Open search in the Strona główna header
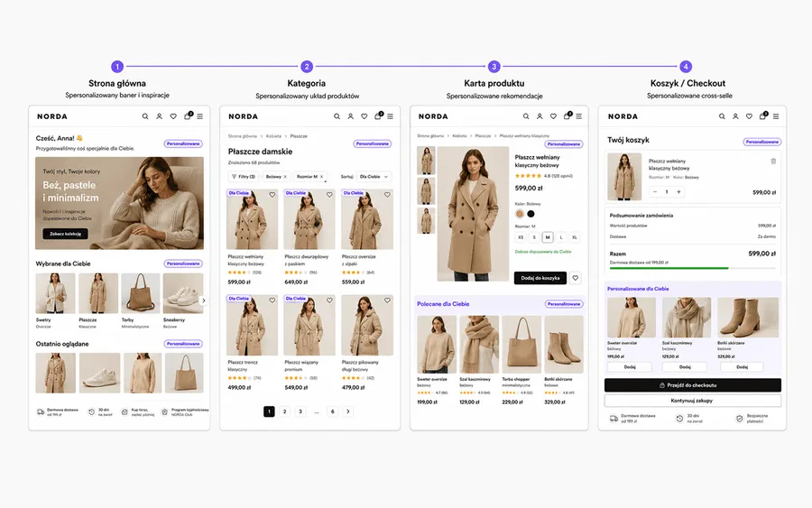Image resolution: width=812 pixels, height=508 pixels. 145,116
